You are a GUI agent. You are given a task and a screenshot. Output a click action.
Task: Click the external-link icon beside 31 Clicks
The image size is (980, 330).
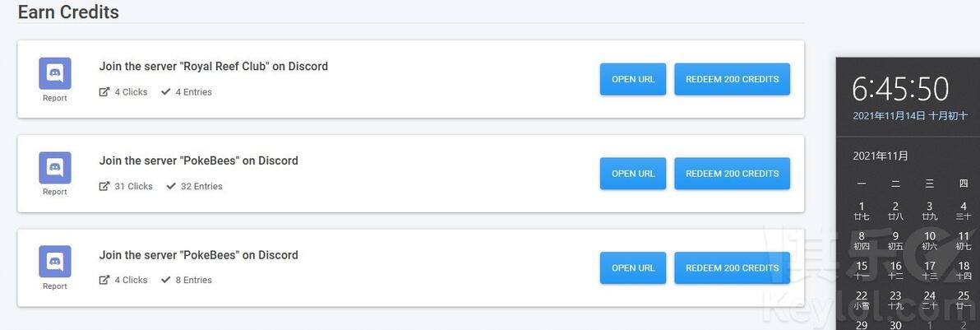click(x=104, y=186)
